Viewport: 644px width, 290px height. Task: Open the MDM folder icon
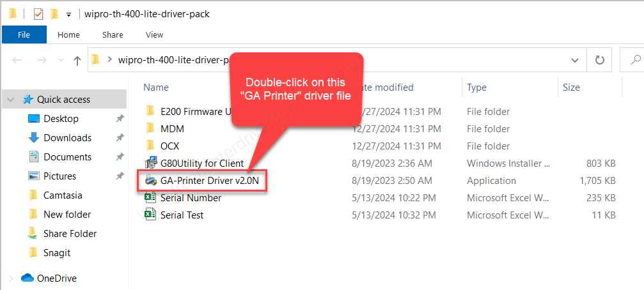click(x=151, y=129)
